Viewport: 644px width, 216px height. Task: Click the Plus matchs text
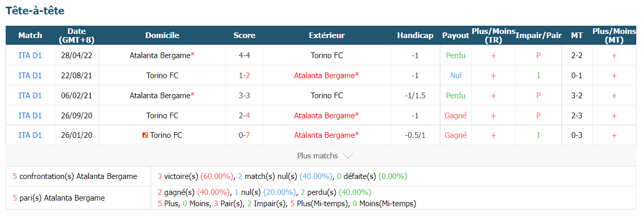[x=318, y=156]
